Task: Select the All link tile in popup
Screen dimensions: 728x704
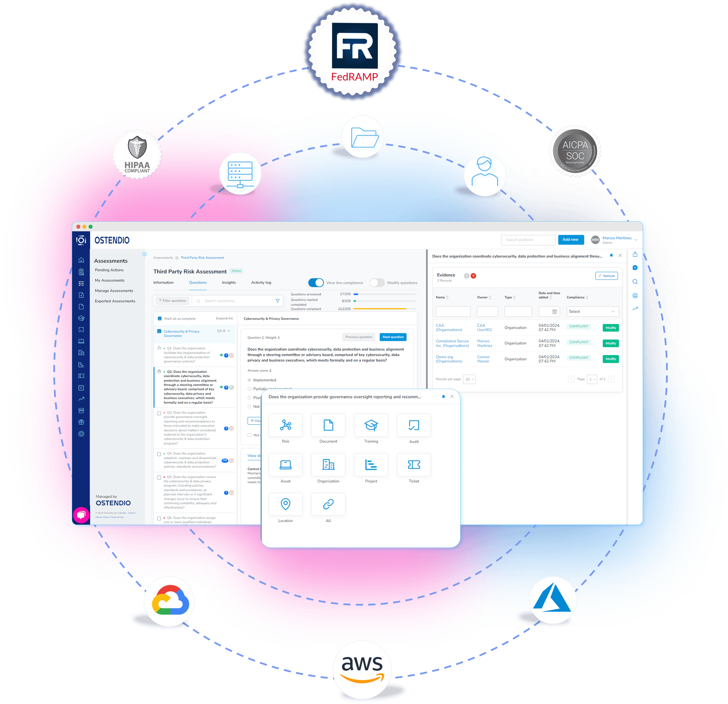Action: [x=328, y=504]
